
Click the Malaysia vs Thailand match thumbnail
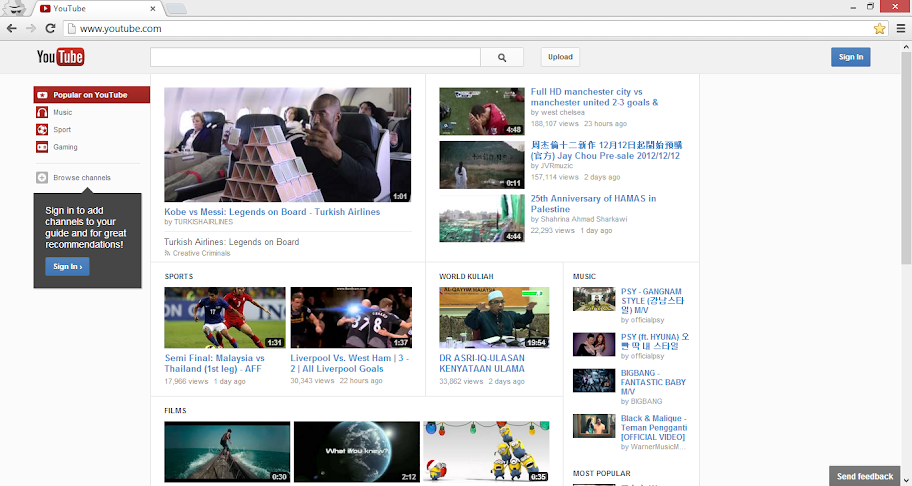tap(225, 317)
